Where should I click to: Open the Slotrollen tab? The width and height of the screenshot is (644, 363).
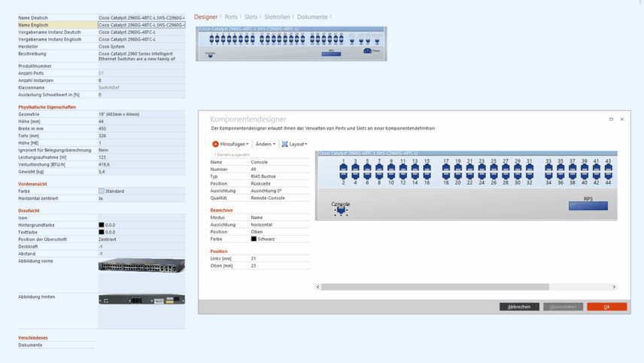[x=277, y=17]
